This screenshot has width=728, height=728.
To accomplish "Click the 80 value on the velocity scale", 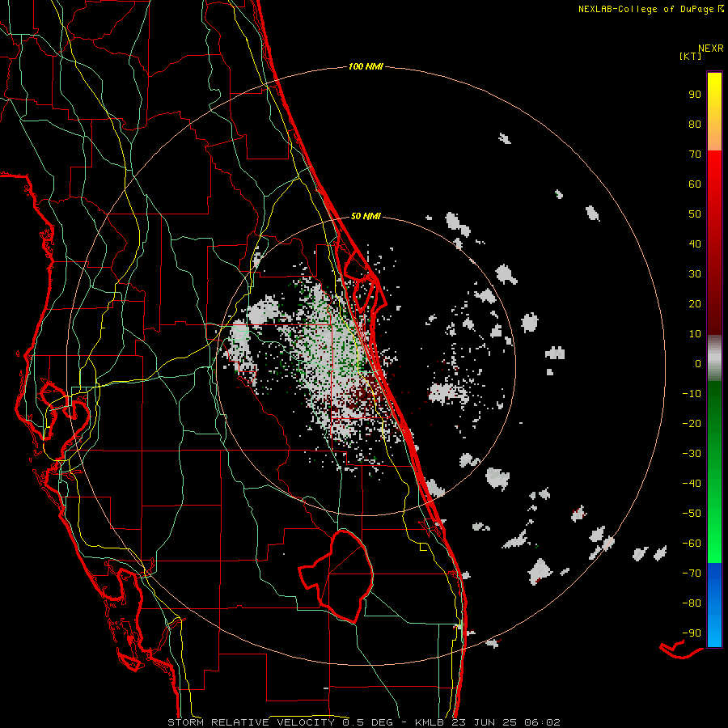I will pyautogui.click(x=695, y=124).
